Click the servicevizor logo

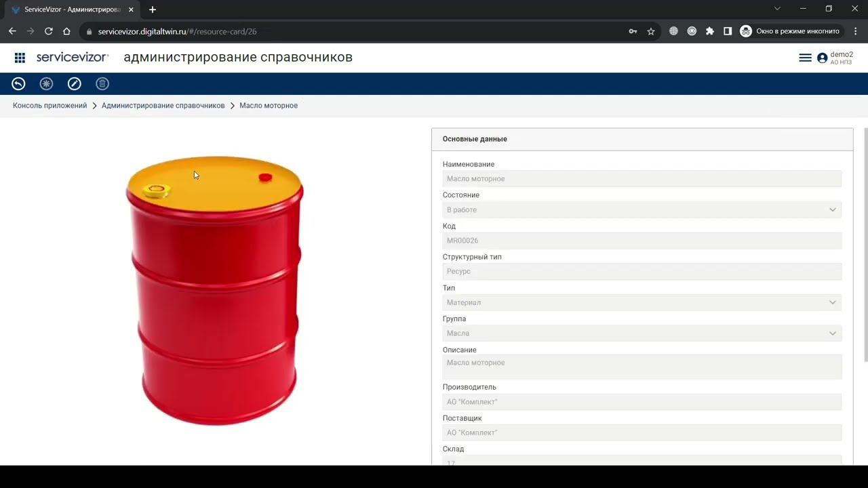tap(73, 58)
